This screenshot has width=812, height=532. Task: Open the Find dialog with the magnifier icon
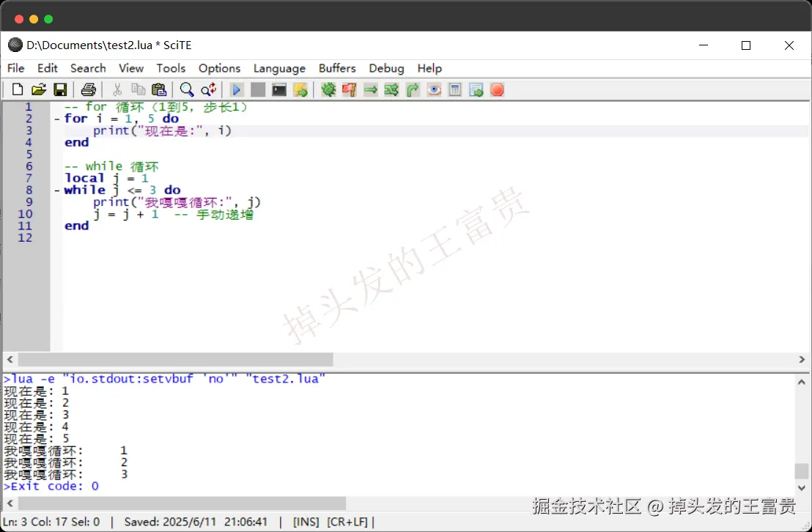pos(187,89)
